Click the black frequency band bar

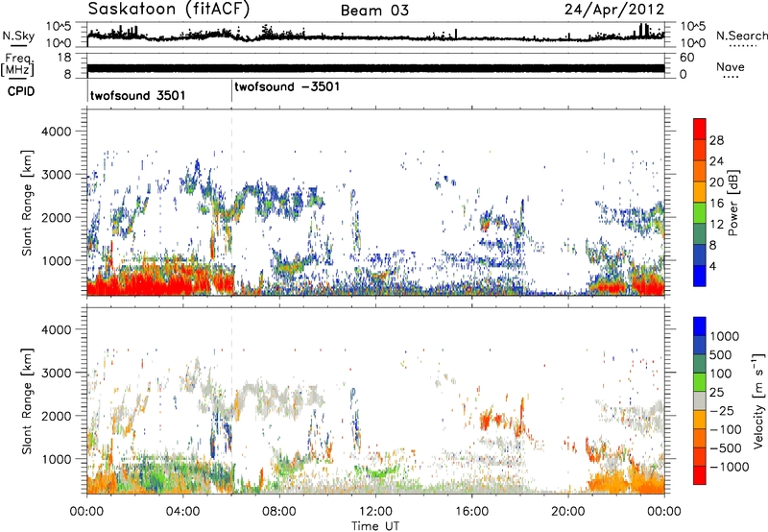coord(375,68)
